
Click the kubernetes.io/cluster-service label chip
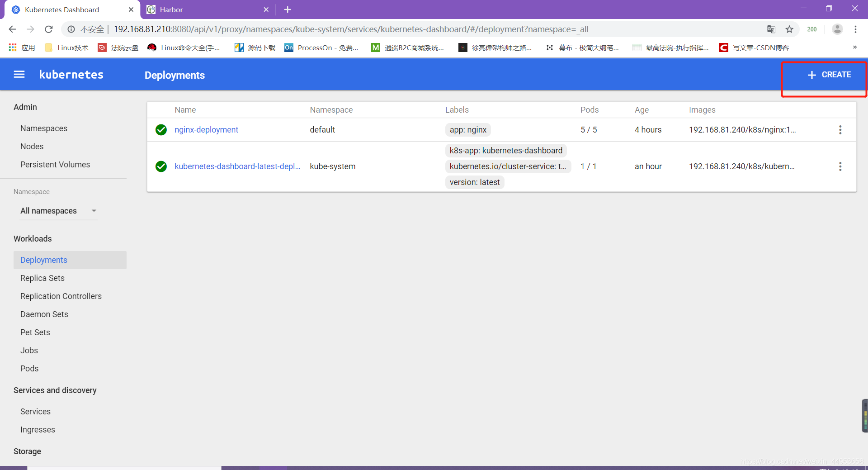tap(508, 166)
